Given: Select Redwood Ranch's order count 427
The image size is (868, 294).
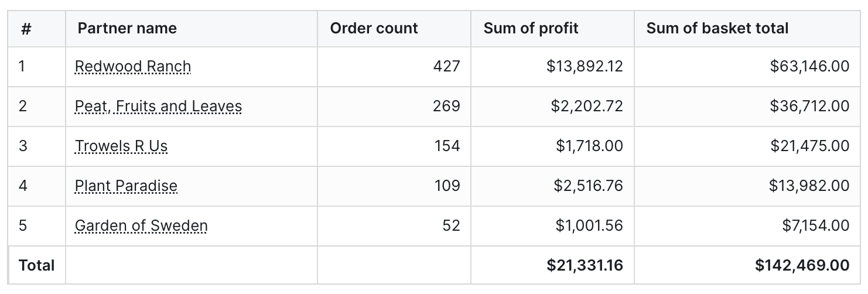Looking at the screenshot, I should point(446,67).
